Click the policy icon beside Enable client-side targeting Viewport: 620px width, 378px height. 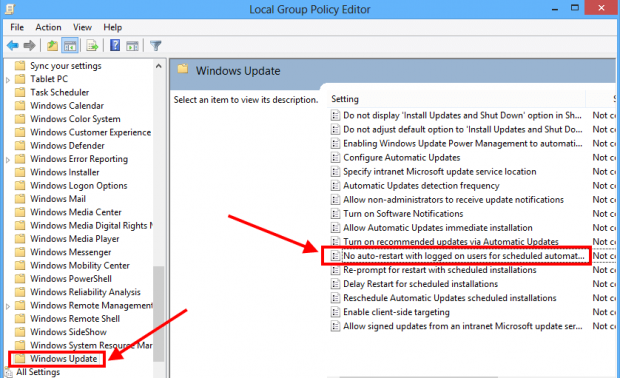tap(335, 312)
